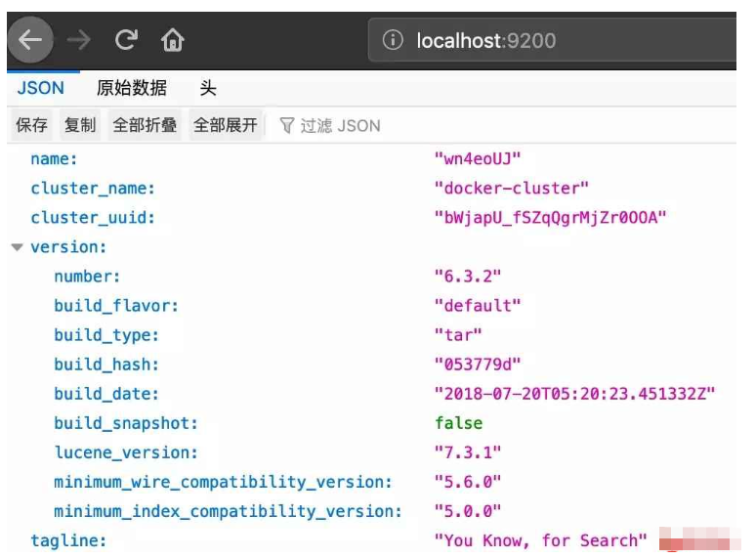This screenshot has height=558, width=756.
Task: Select the cluster_name key
Action: pyautogui.click(x=93, y=188)
